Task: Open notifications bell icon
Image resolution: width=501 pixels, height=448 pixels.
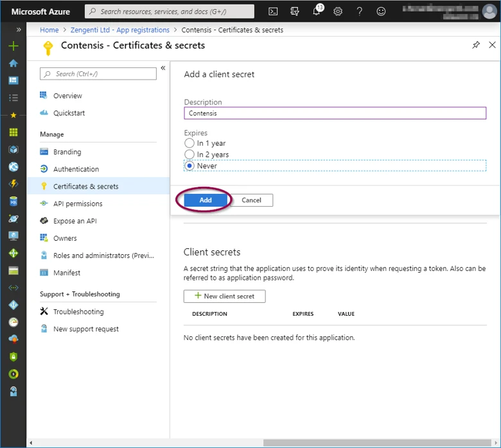Action: tap(316, 12)
